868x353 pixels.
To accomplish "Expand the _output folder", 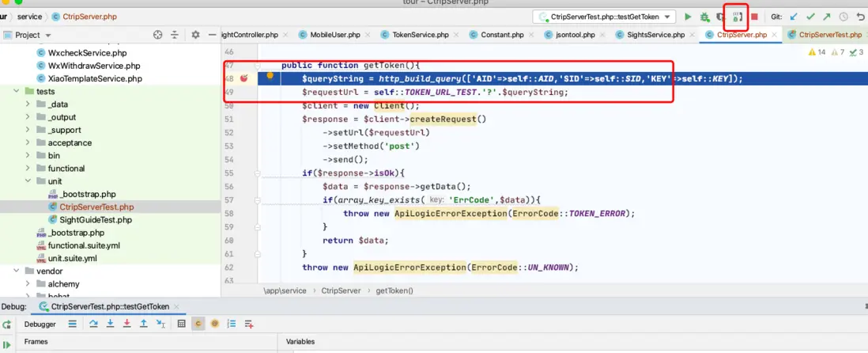I will point(28,117).
